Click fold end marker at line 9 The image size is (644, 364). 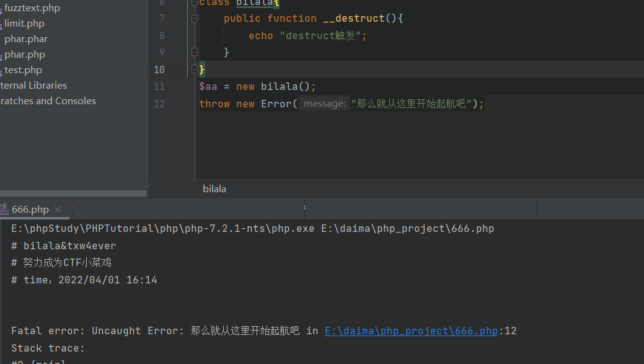pyautogui.click(x=195, y=52)
